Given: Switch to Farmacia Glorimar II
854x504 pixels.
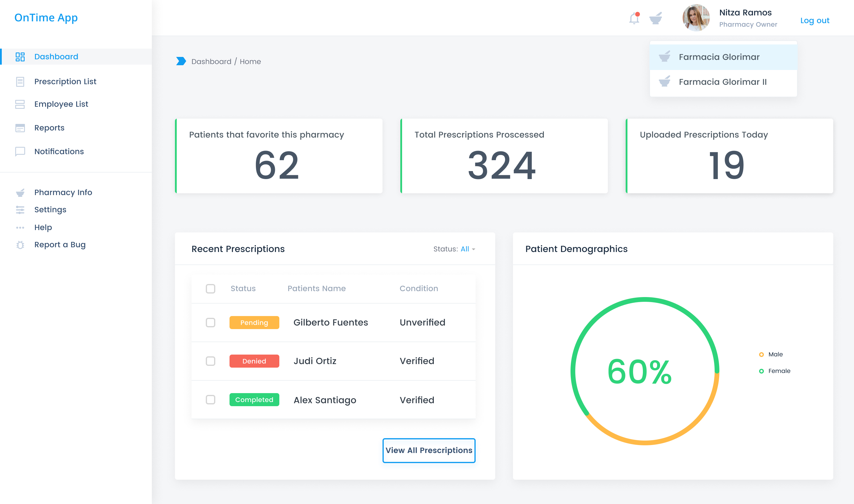Looking at the screenshot, I should click(723, 82).
